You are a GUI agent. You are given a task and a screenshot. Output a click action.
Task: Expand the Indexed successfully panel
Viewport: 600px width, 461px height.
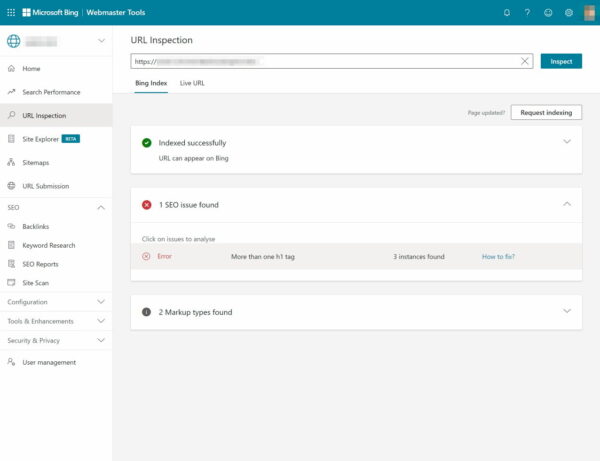tap(567, 142)
